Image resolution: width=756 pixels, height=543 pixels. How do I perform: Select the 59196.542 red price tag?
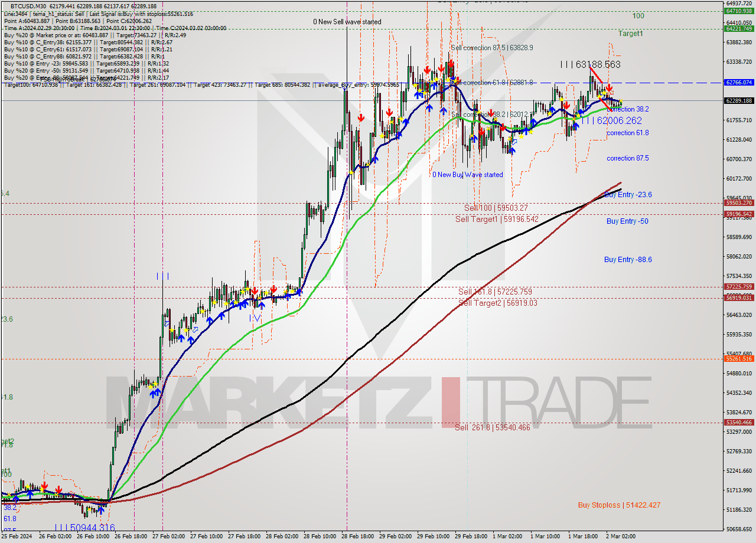(x=739, y=214)
